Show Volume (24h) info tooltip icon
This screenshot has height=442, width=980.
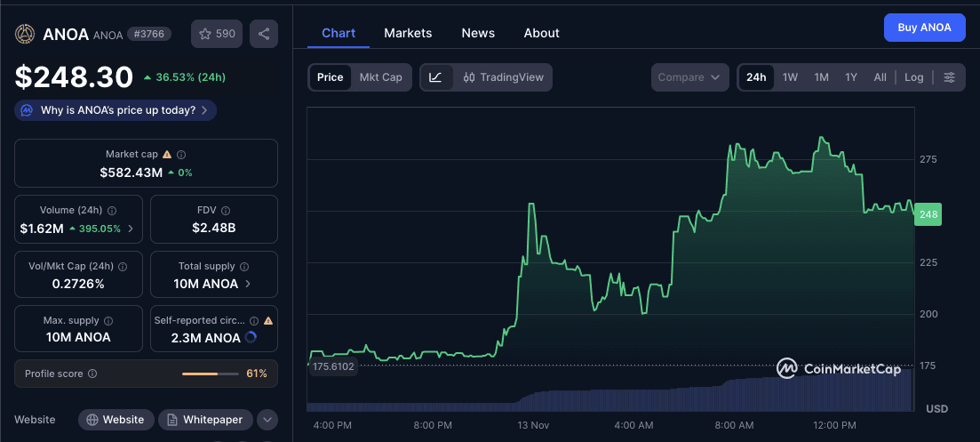(114, 211)
